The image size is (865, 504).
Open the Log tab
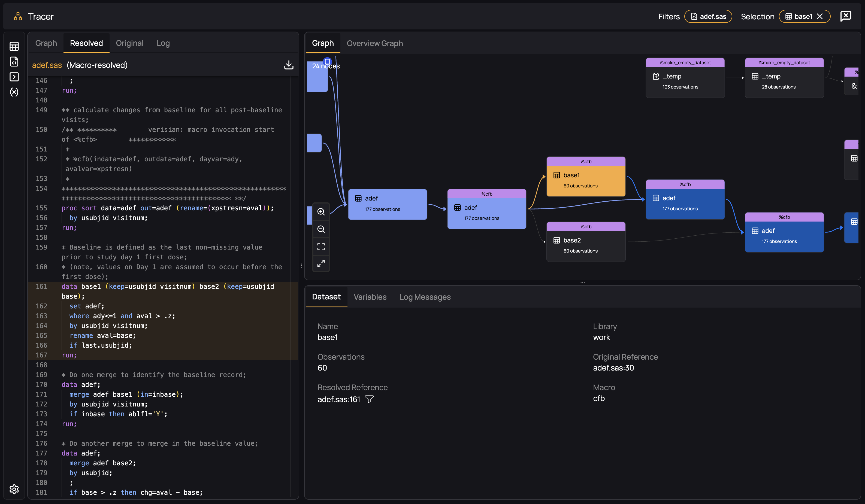163,43
